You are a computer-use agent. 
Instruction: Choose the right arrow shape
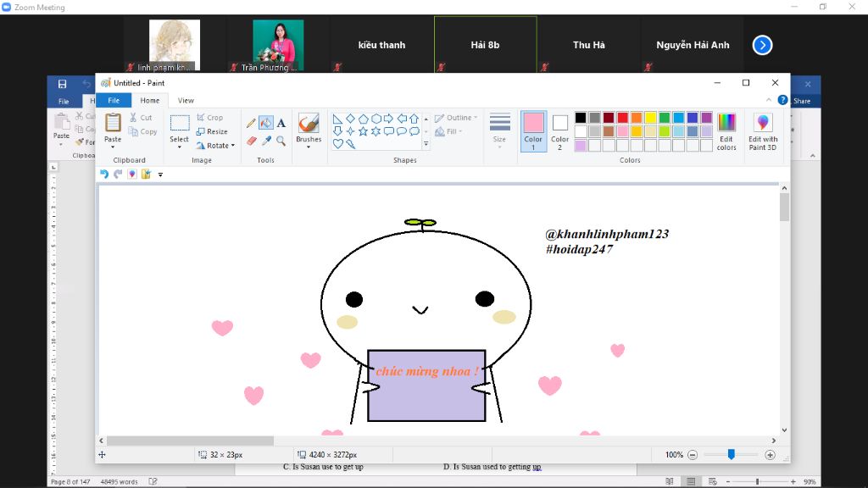[388, 119]
